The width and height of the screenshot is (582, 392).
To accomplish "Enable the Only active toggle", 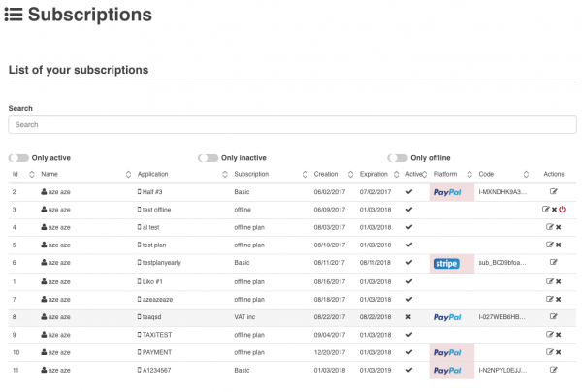I will (x=18, y=157).
